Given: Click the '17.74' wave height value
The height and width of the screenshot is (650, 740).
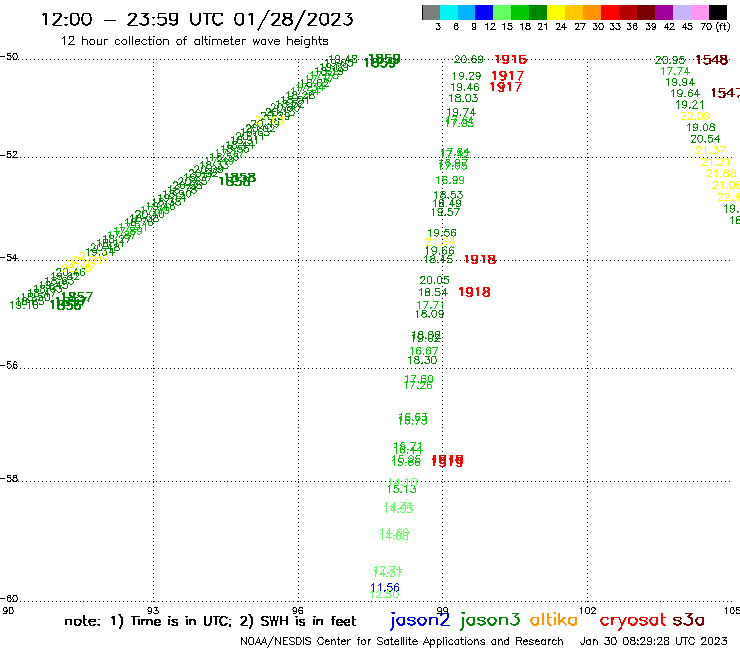Looking at the screenshot, I should (x=675, y=71).
